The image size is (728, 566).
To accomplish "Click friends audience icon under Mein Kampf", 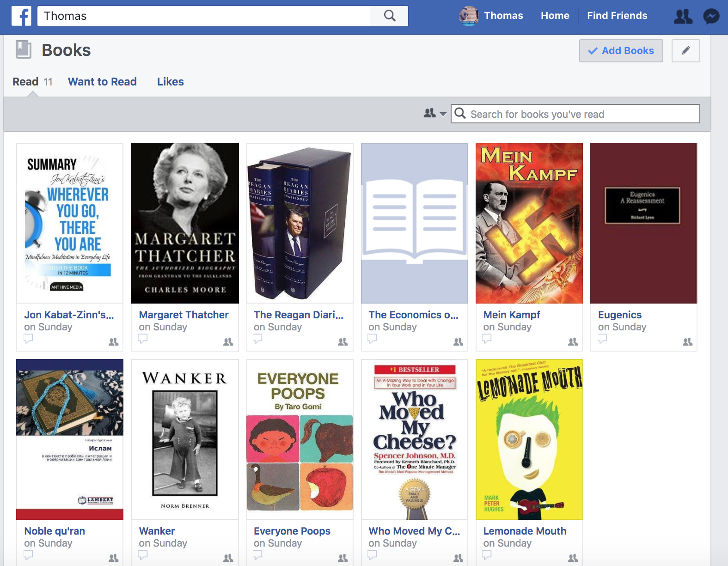I will 573,342.
